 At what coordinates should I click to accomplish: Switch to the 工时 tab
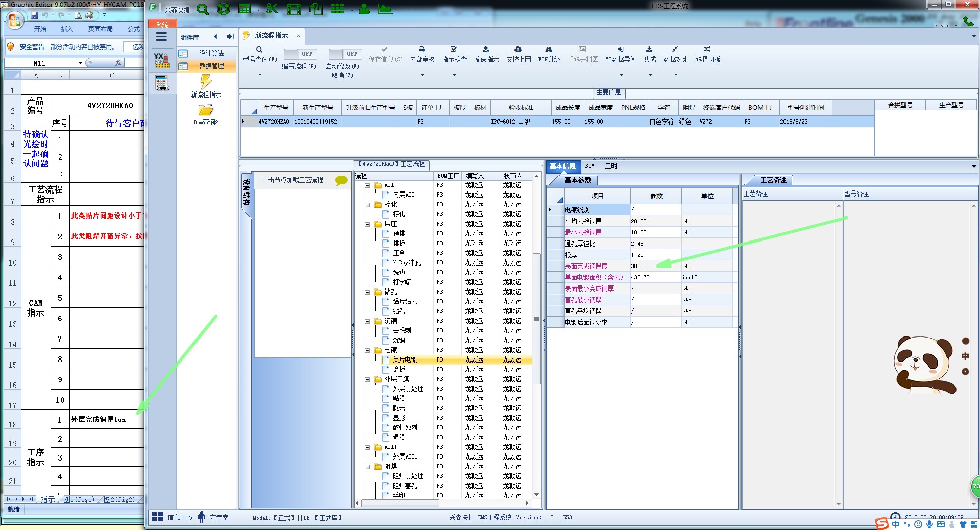(611, 166)
